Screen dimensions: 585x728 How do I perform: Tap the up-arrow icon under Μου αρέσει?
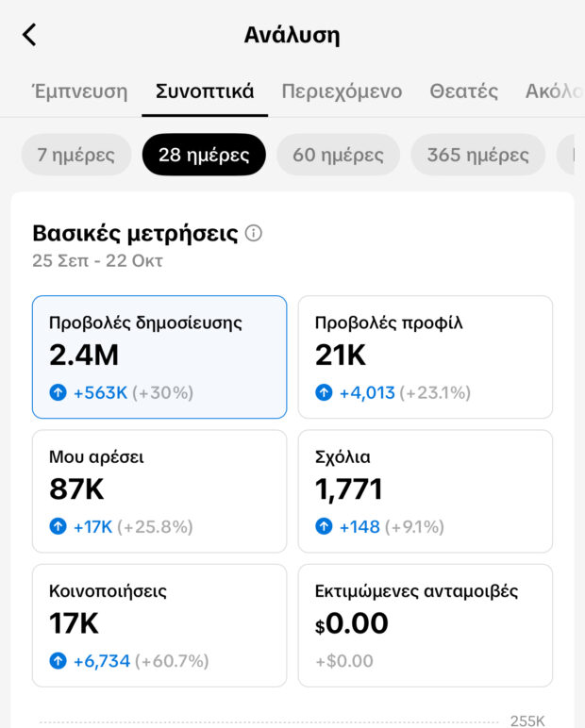[x=58, y=526]
